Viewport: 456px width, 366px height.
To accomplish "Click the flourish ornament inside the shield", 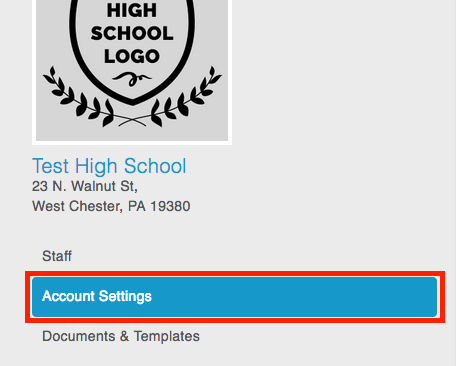I will 132,79.
